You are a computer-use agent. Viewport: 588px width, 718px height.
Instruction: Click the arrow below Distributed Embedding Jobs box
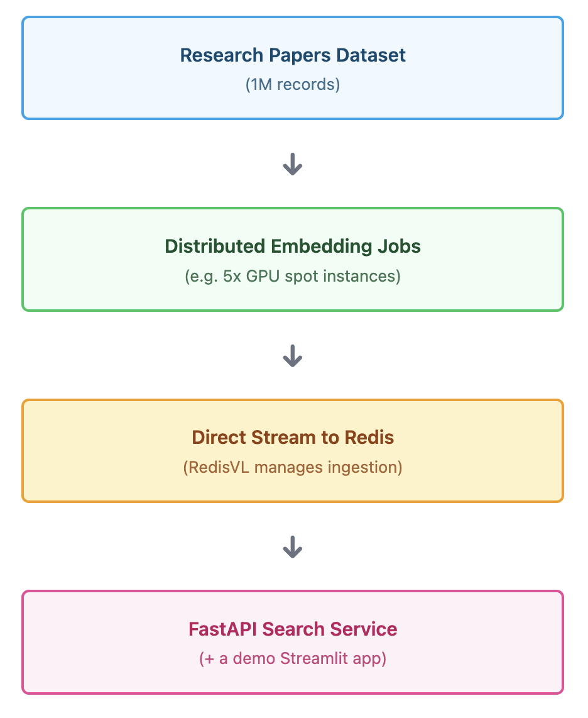tap(293, 356)
